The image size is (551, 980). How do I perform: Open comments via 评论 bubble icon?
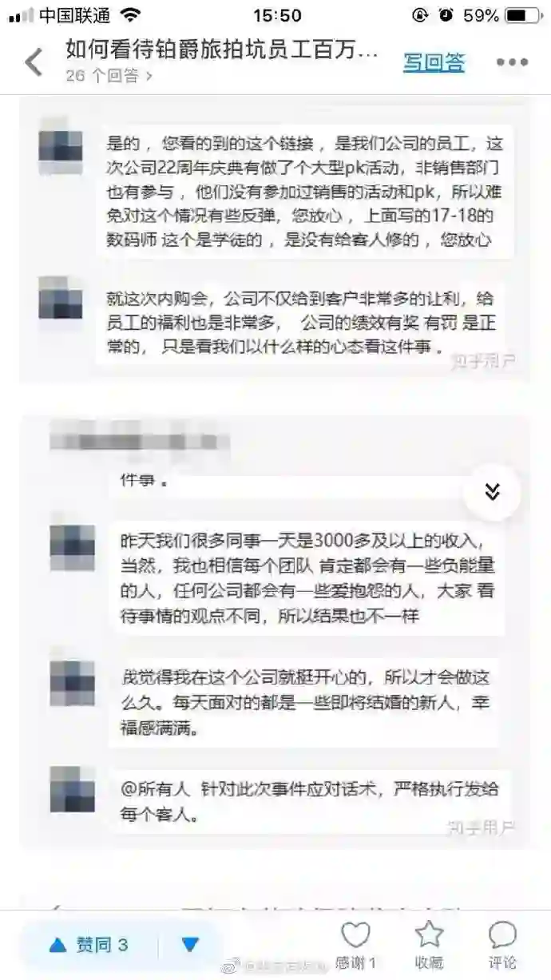(x=502, y=934)
